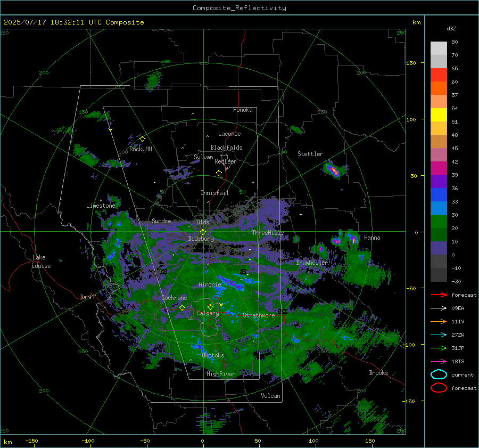Image resolution: width=479 pixels, height=448 pixels.
Task: Click the Stettler city label
Action: (x=310, y=154)
